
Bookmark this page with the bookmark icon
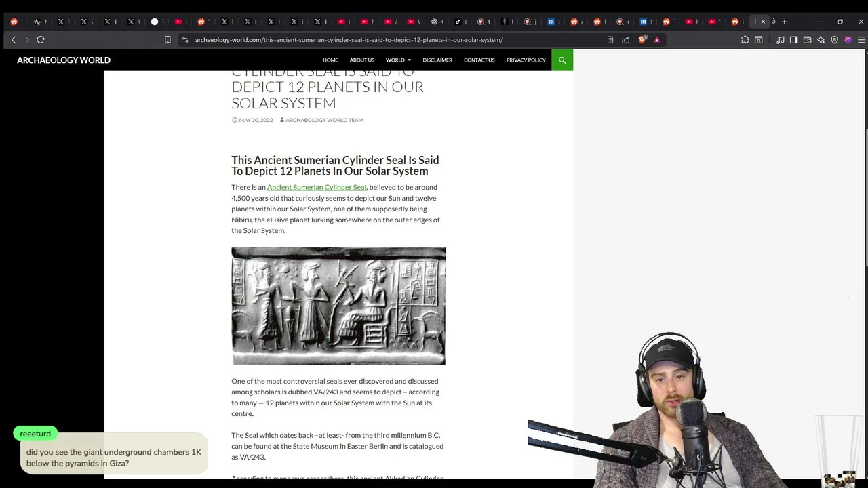point(167,40)
